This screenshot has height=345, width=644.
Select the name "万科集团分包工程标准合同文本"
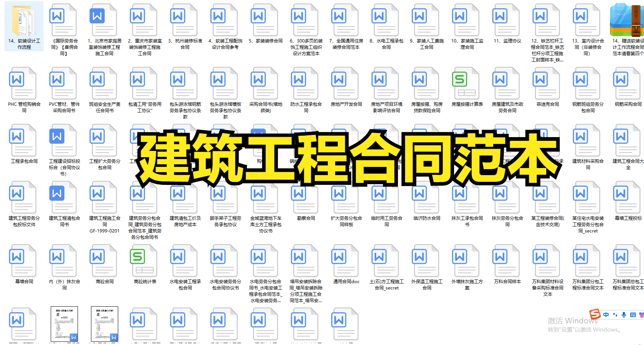(x=588, y=285)
